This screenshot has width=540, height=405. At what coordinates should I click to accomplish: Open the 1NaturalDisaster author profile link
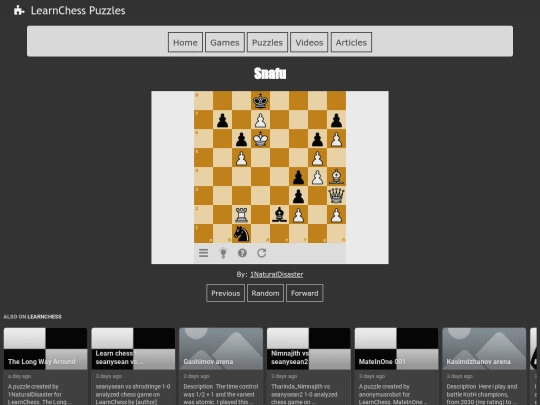[x=277, y=274]
